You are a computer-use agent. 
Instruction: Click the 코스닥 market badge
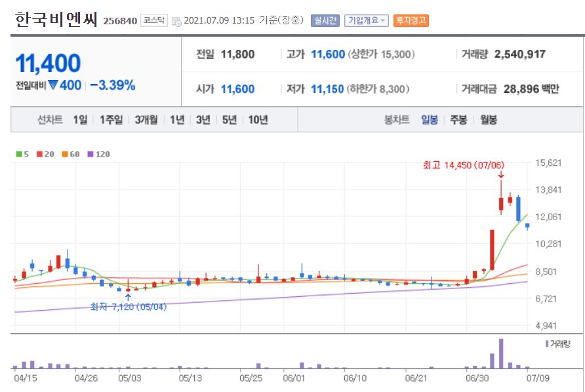point(154,20)
